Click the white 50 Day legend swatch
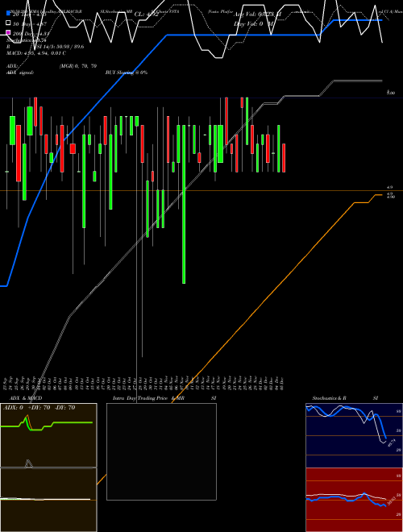This screenshot has height=532, width=403. point(8,23)
